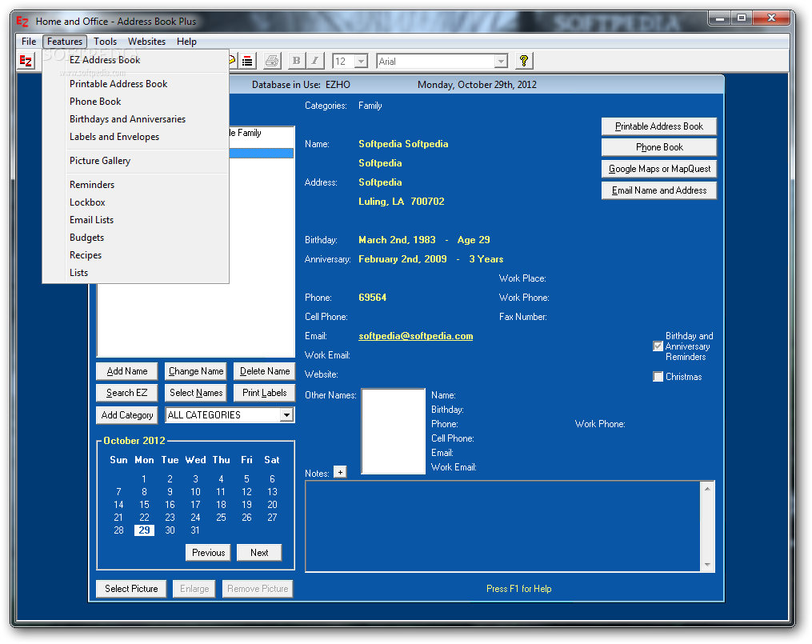The image size is (812, 644).
Task: Open the ALL CATEGORIES dropdown
Action: point(286,415)
